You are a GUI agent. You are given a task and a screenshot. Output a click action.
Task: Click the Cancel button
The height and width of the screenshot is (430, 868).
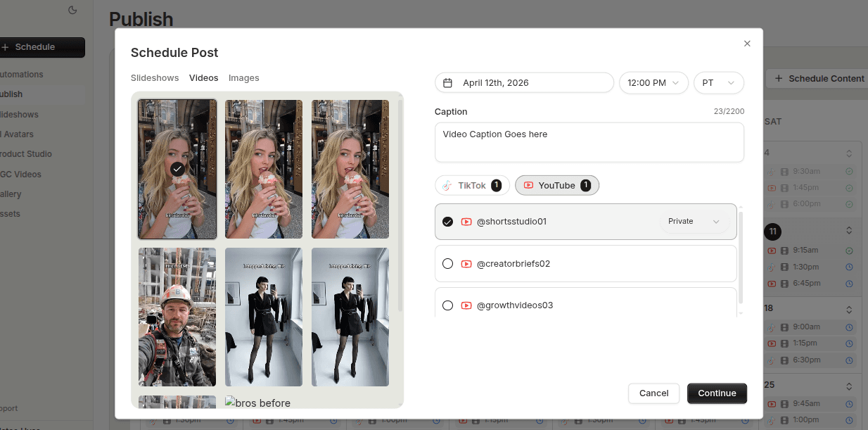pyautogui.click(x=653, y=393)
